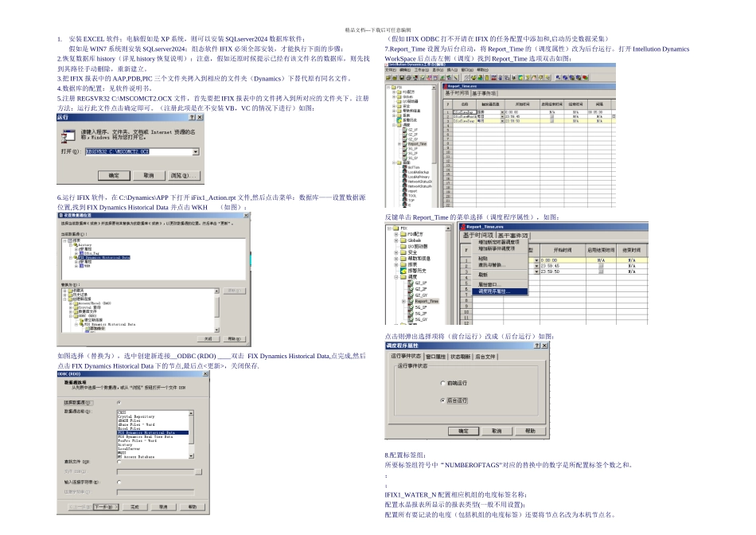Select the Ifix_Tag table node
The image size is (756, 535).
pos(90,253)
